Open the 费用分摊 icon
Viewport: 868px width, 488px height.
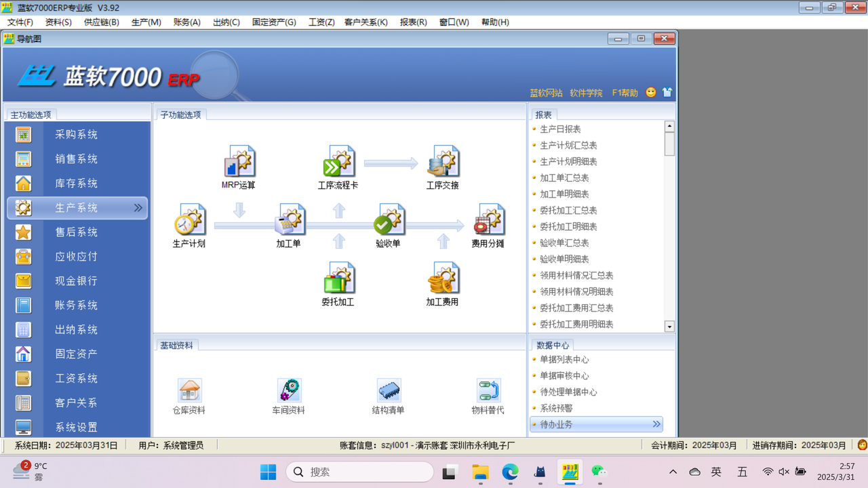488,220
